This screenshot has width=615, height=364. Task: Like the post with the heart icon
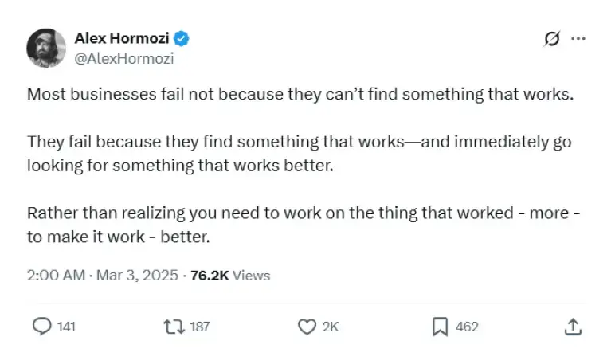point(306,327)
